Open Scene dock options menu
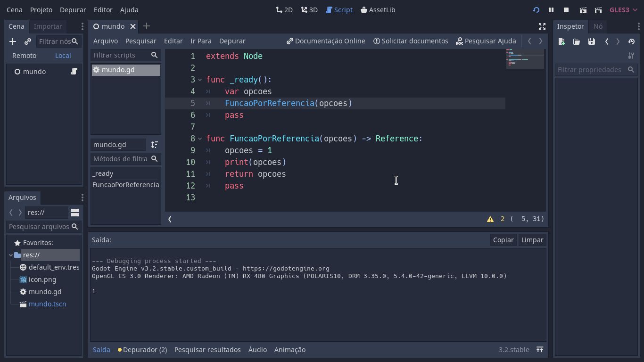This screenshot has height=362, width=644. pos(82,26)
